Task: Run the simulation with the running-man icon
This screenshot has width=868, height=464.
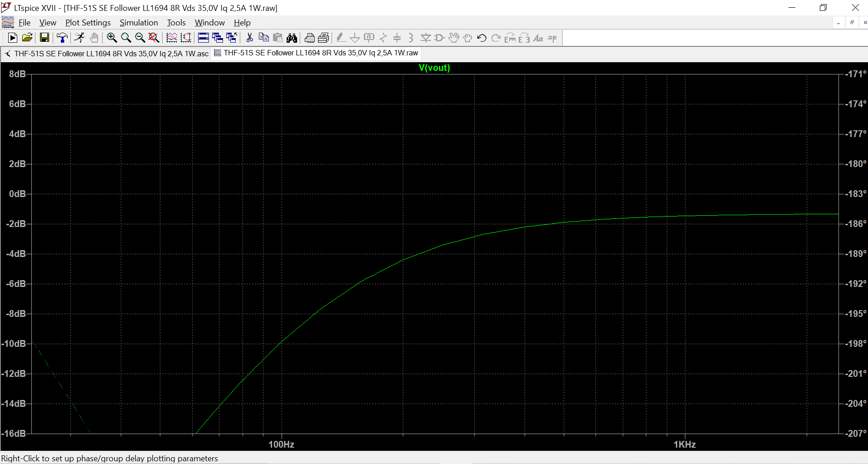Action: coord(79,38)
